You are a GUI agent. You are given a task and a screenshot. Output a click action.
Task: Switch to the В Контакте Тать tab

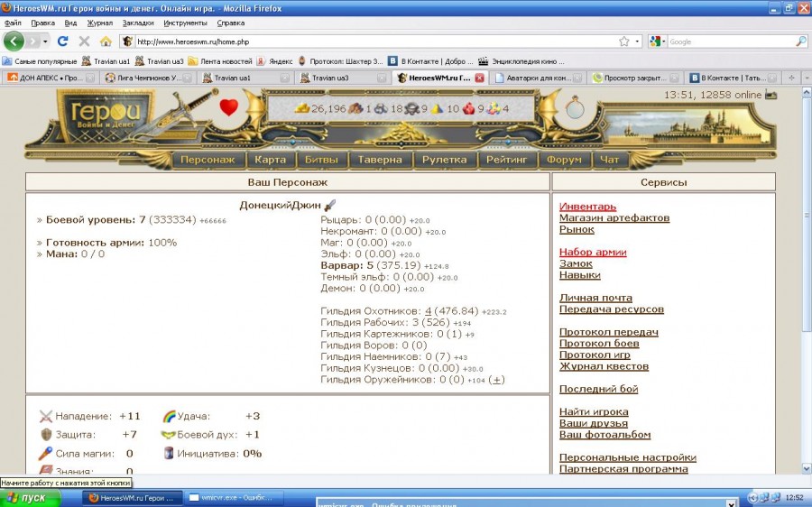click(733, 78)
